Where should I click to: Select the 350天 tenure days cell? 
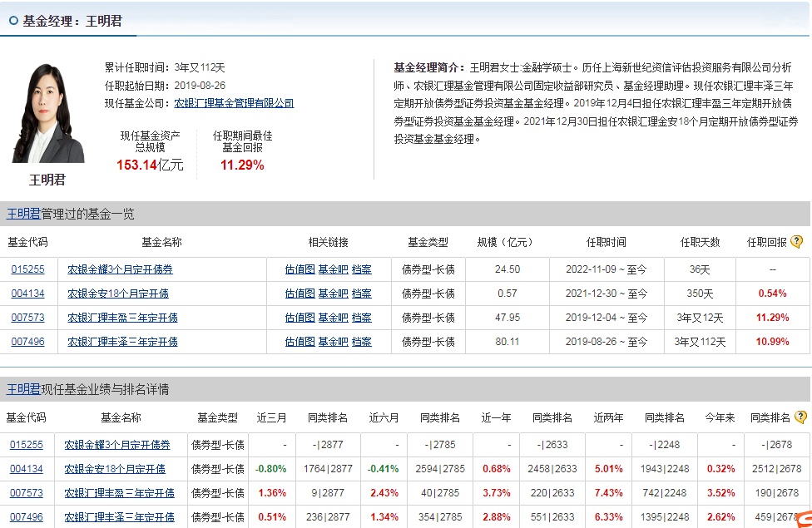coord(700,294)
